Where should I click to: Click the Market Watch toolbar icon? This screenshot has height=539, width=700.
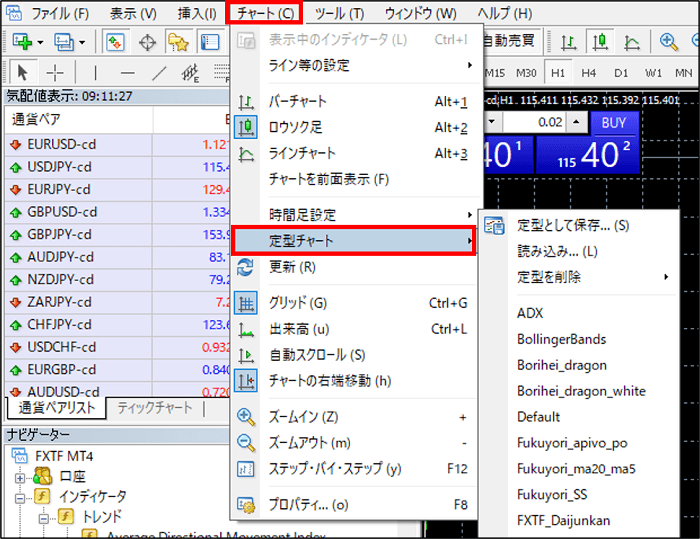114,42
